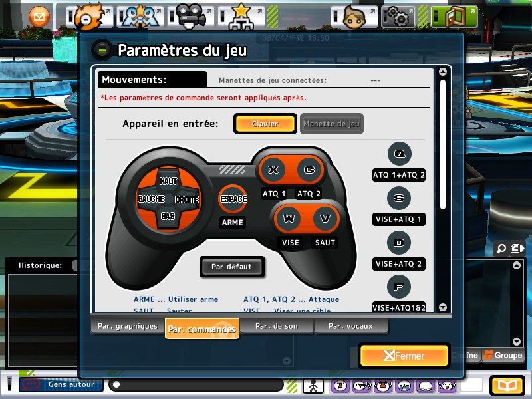Open the winged team icon in top bar

coord(140,17)
